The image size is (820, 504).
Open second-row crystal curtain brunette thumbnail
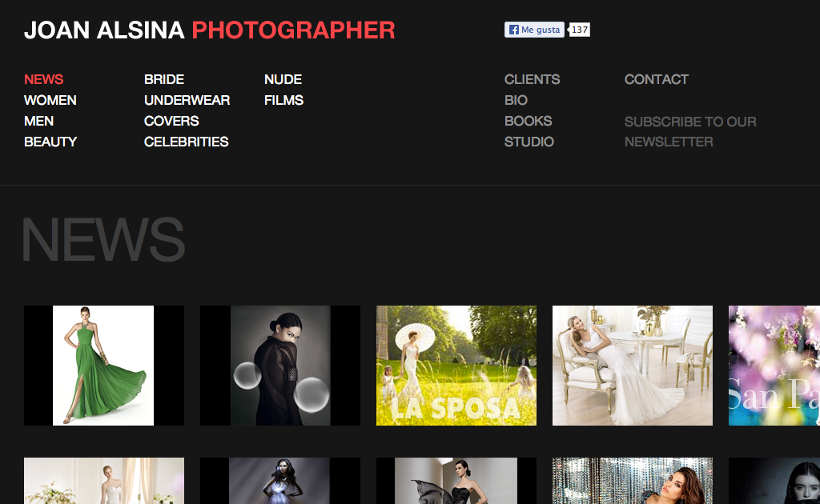click(x=633, y=481)
